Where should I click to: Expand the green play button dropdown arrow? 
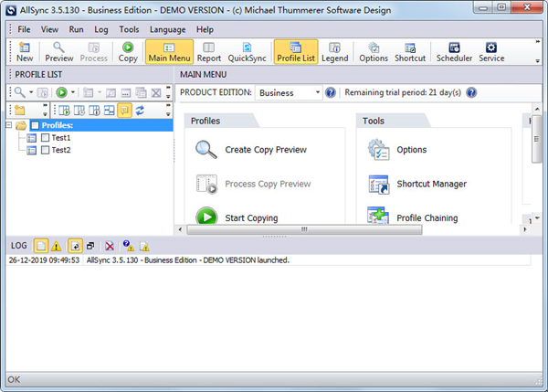point(74,92)
